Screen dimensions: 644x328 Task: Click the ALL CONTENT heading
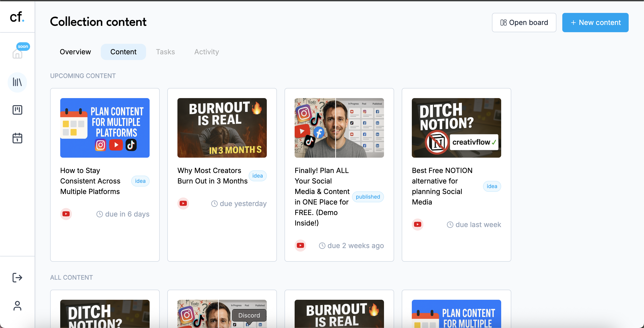[x=71, y=277]
